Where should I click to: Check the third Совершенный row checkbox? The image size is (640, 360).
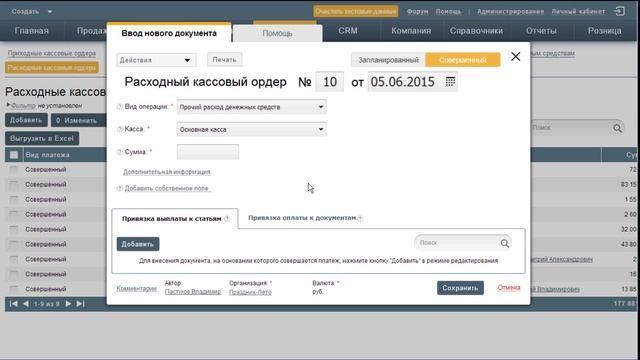point(14,199)
